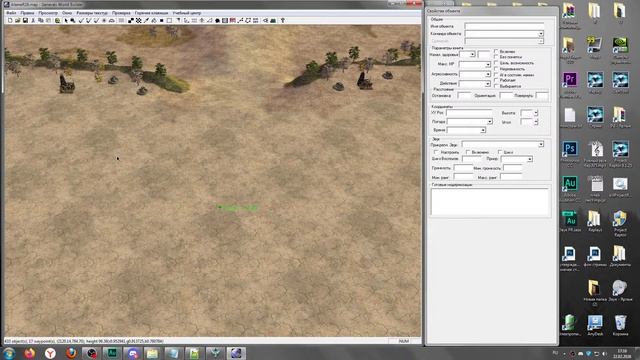Click the green waypoint label on the map

pos(238,208)
